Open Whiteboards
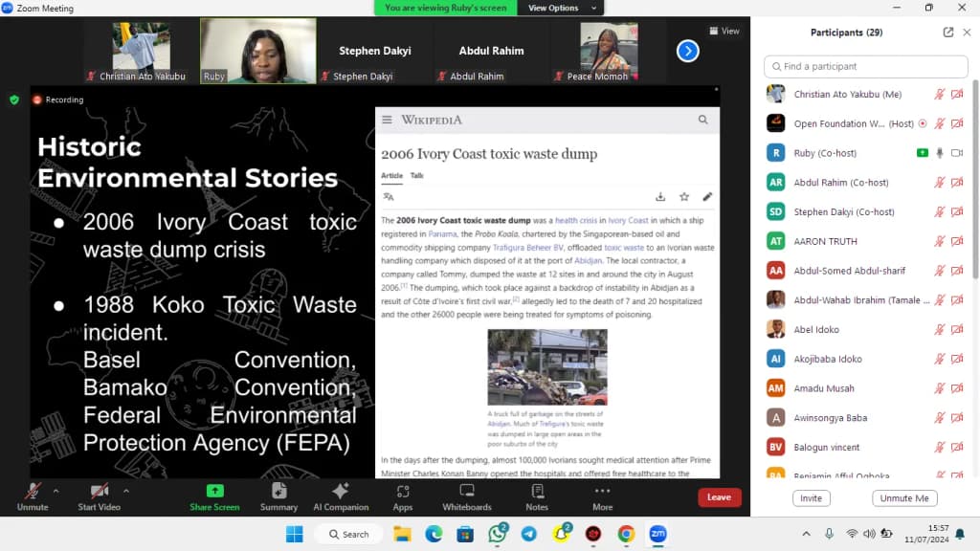980x551 pixels. click(x=467, y=497)
